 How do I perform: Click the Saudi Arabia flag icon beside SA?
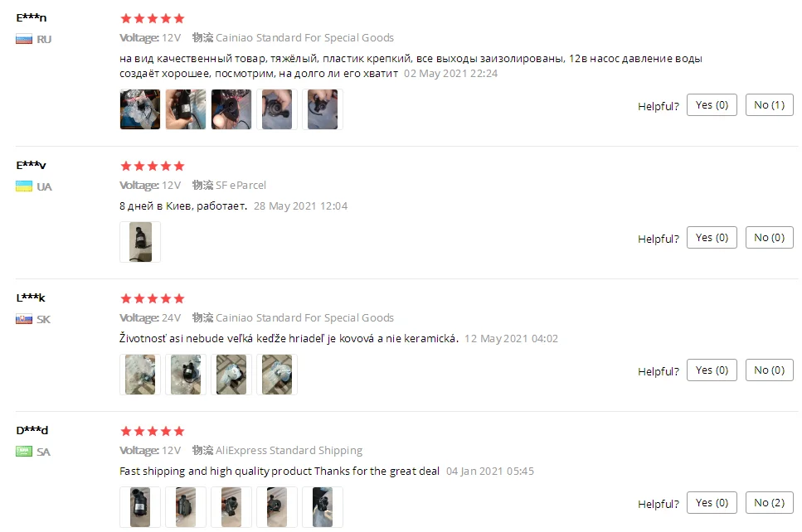pyautogui.click(x=24, y=452)
